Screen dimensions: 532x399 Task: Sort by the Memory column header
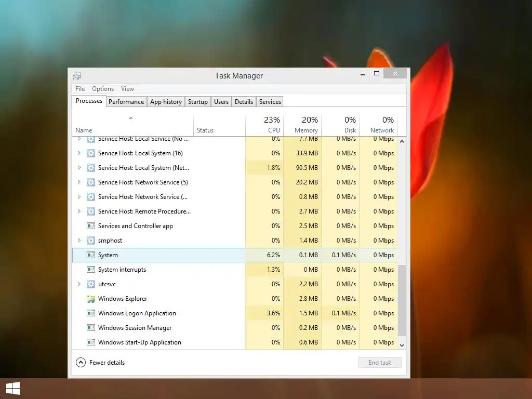[302, 126]
